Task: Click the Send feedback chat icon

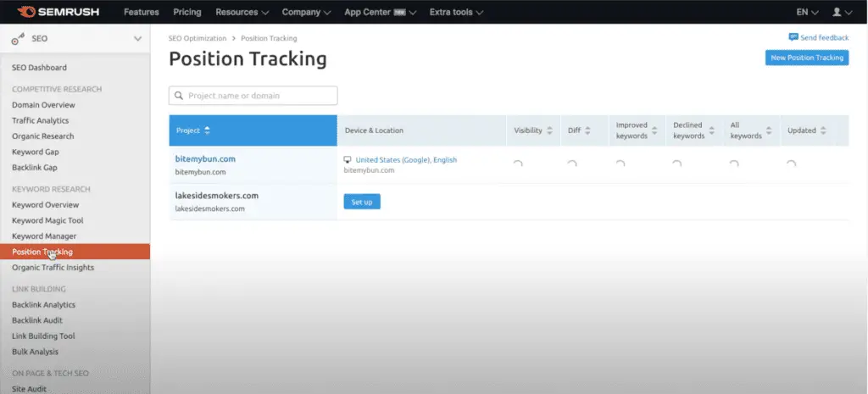Action: [793, 37]
